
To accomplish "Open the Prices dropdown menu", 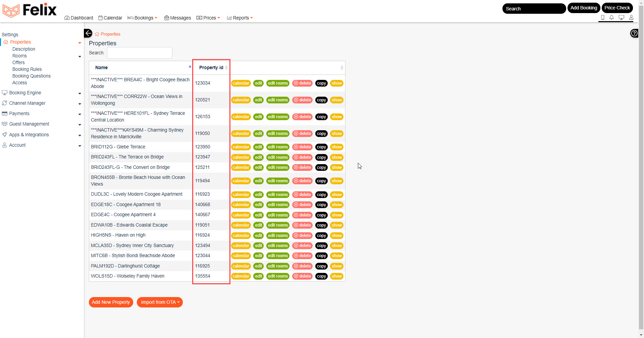I will [x=208, y=18].
